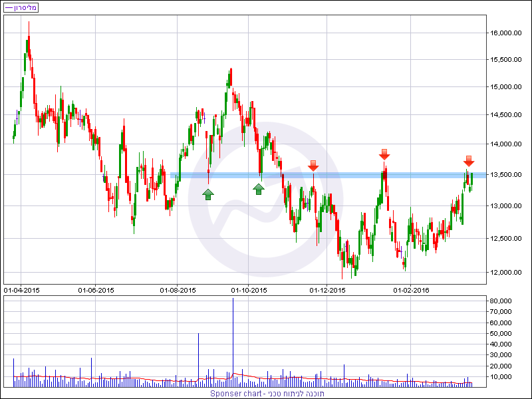532x399 pixels.
Task: Click the 12,000.00 price axis label
Action: click(x=505, y=272)
